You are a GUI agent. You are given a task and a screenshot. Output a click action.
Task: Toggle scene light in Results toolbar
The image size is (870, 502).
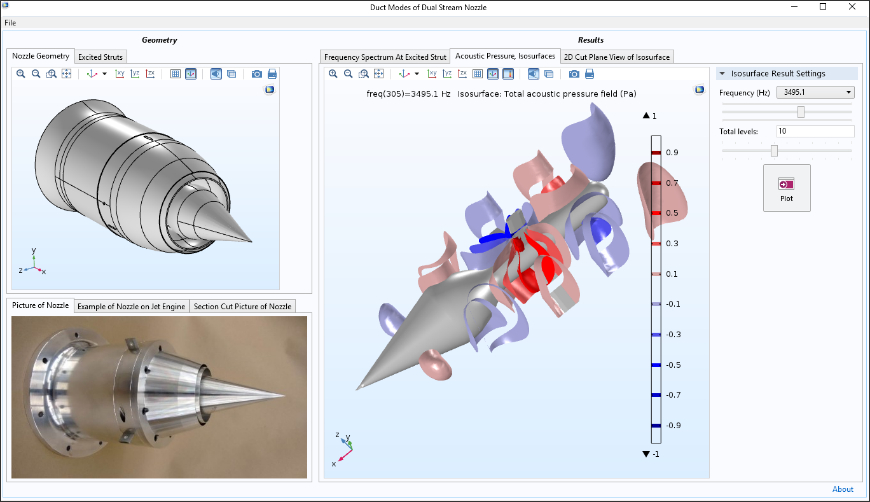533,74
